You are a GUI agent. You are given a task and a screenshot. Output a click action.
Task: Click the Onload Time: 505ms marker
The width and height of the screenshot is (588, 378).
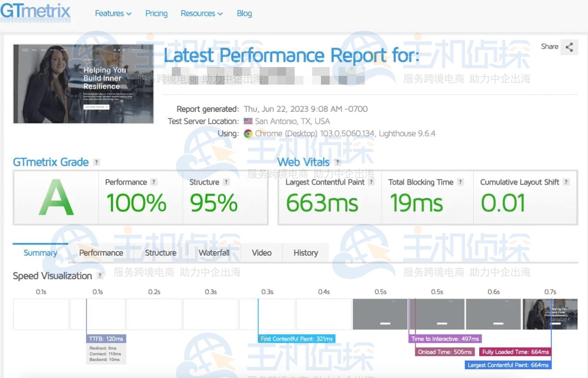tap(445, 352)
